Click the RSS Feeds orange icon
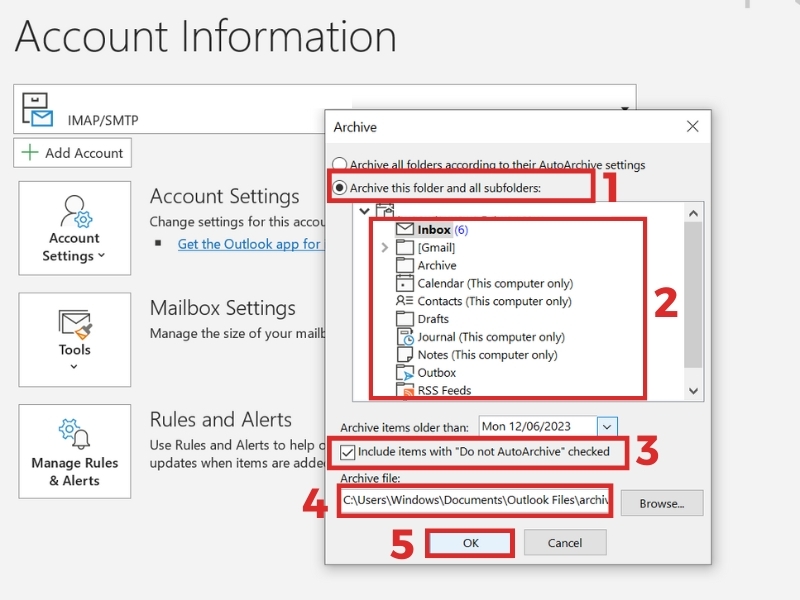800x600 pixels. (405, 390)
